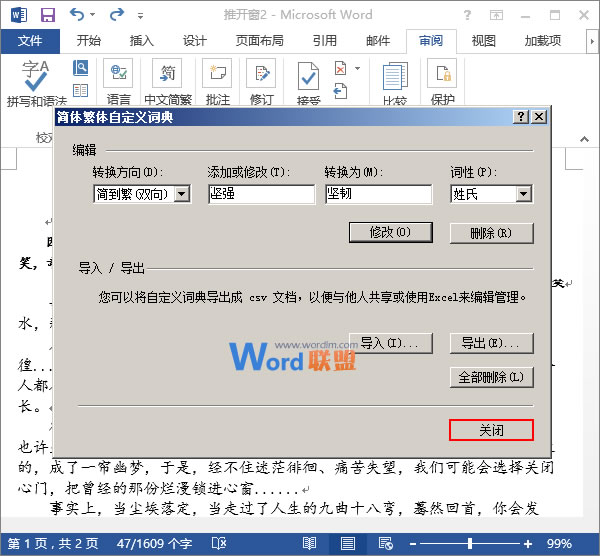Open ribbon display options icon
Image resolution: width=600 pixels, height=556 pixels.
click(x=496, y=15)
